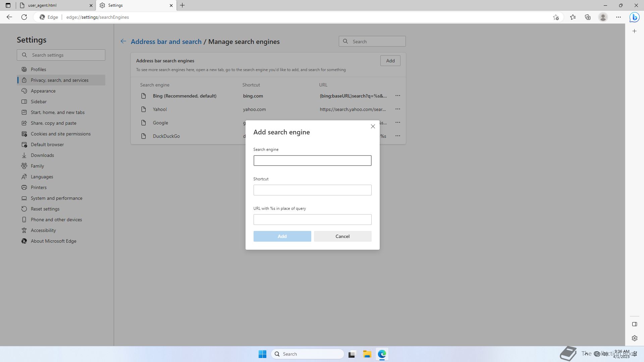Open File Explorer from the taskbar
The height and width of the screenshot is (362, 644).
[x=367, y=354]
